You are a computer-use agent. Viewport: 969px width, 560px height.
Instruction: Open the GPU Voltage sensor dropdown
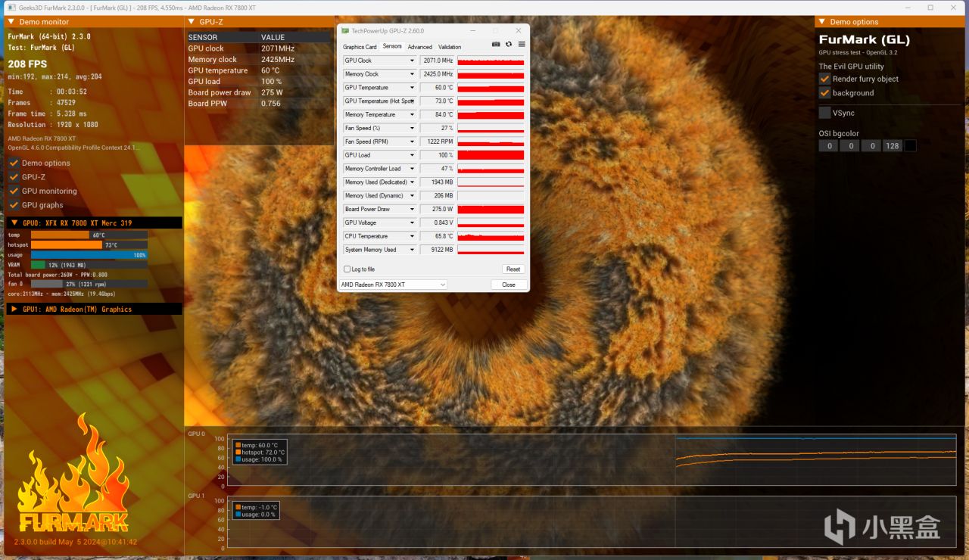412,222
